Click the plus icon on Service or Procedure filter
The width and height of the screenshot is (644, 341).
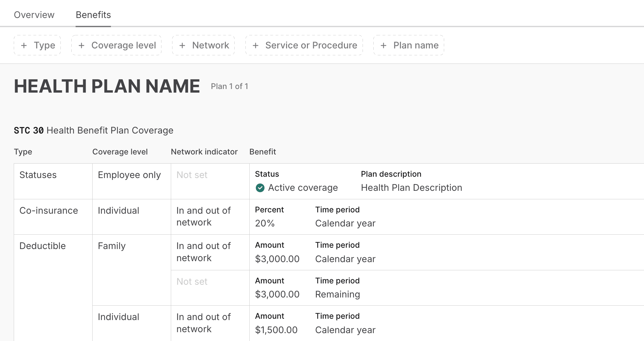point(255,45)
